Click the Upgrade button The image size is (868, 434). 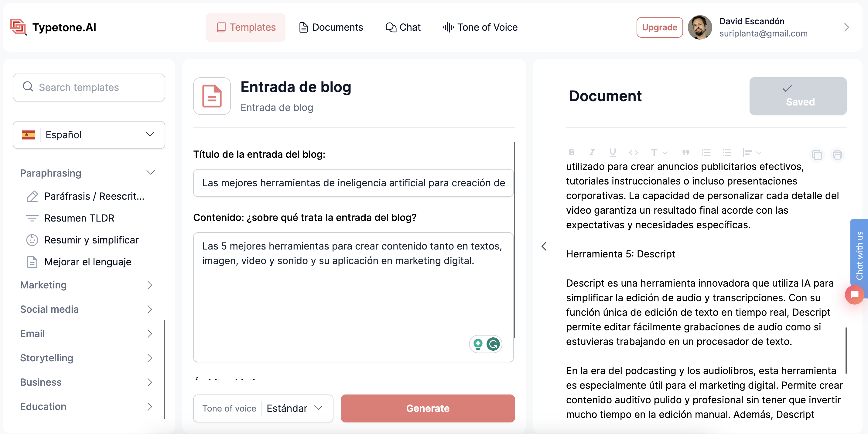(659, 27)
